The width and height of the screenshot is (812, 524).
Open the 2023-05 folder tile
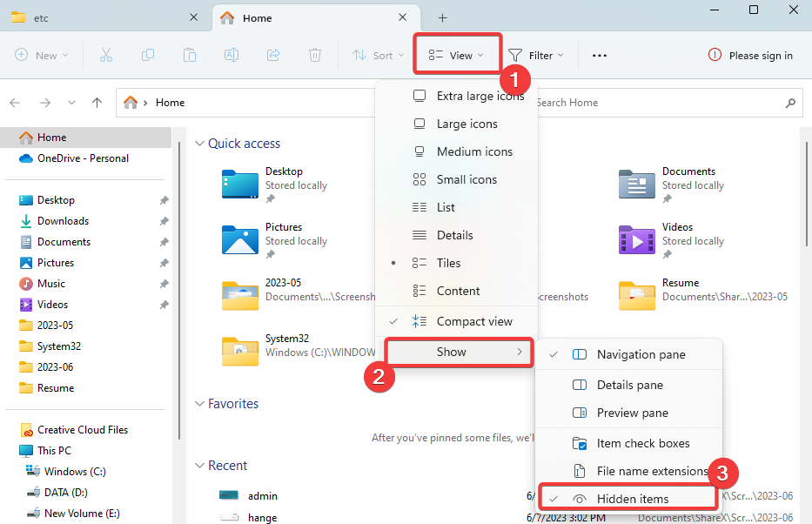[299, 296]
